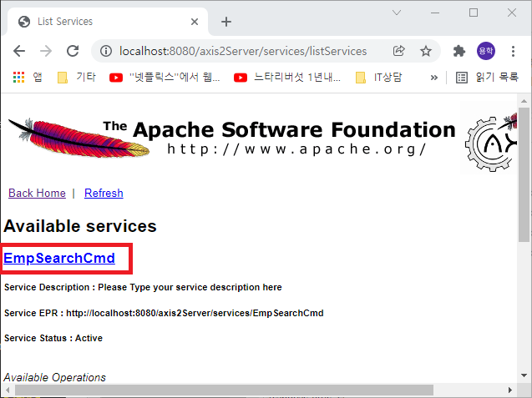Click the Back Home link
Viewport: 532px width, 398px height.
[x=37, y=193]
